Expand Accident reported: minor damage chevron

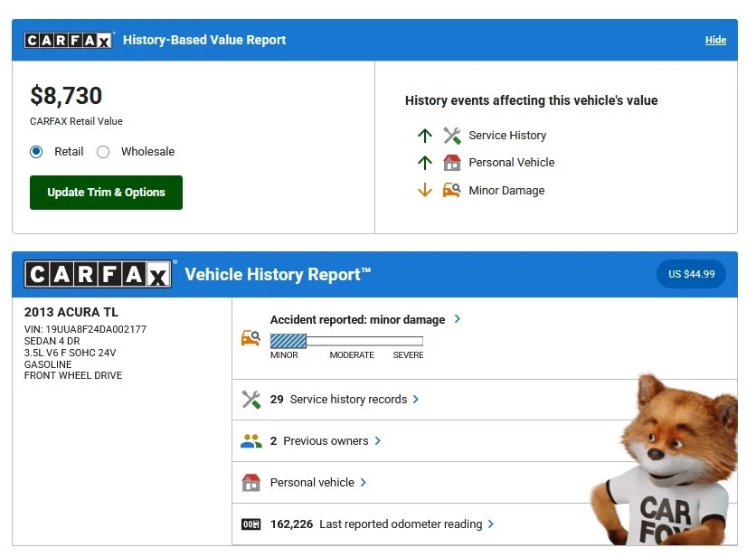point(457,319)
